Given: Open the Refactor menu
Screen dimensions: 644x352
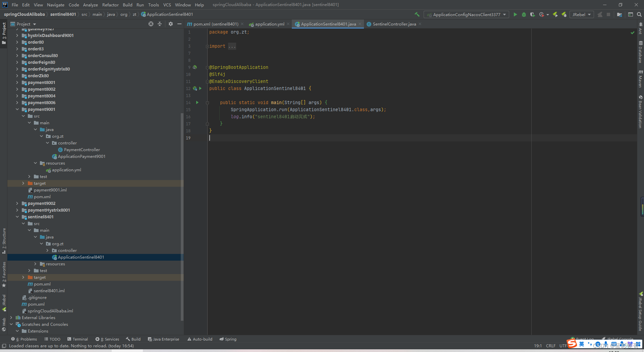Looking at the screenshot, I should pos(110,5).
